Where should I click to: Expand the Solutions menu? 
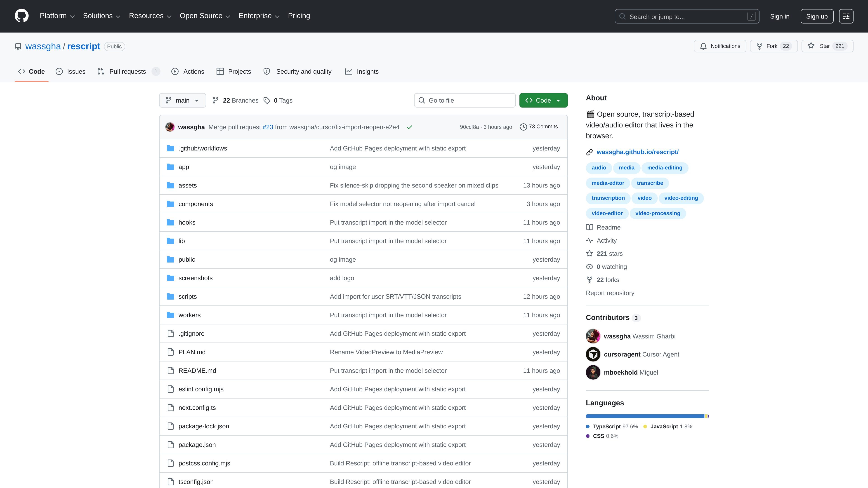coord(101,16)
